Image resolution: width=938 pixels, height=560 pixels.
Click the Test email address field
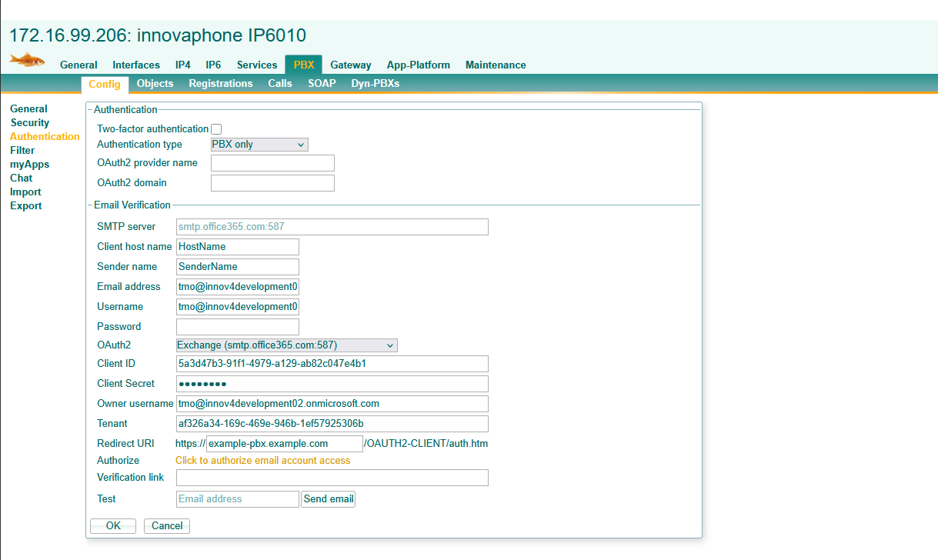(238, 499)
